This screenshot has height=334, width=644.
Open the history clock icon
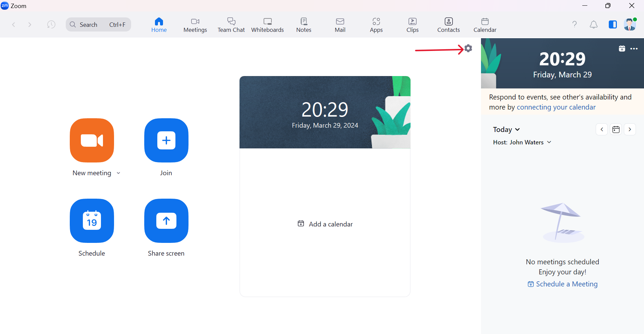click(51, 24)
